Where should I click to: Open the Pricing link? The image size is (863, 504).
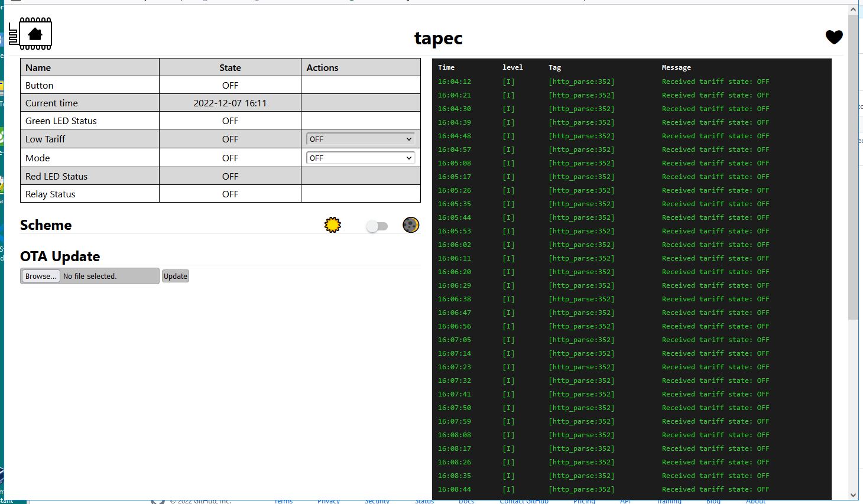(584, 500)
